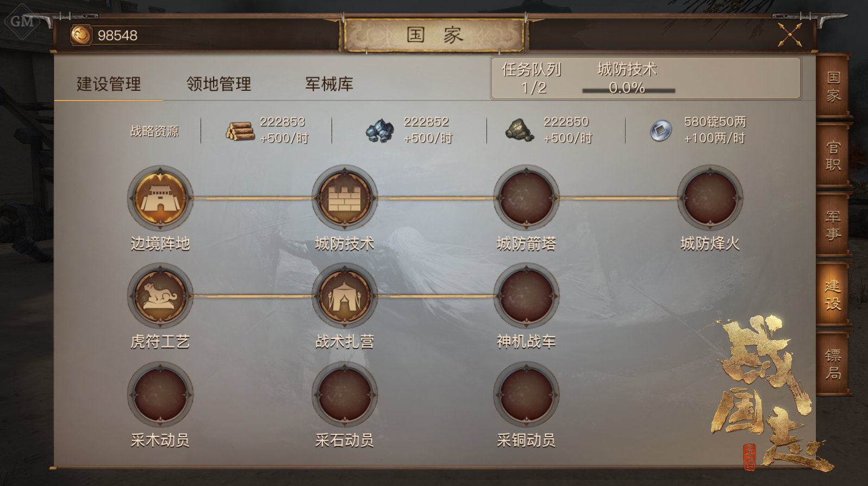Click the gold coin currency icon
The width and height of the screenshot is (868, 486).
coord(81,35)
